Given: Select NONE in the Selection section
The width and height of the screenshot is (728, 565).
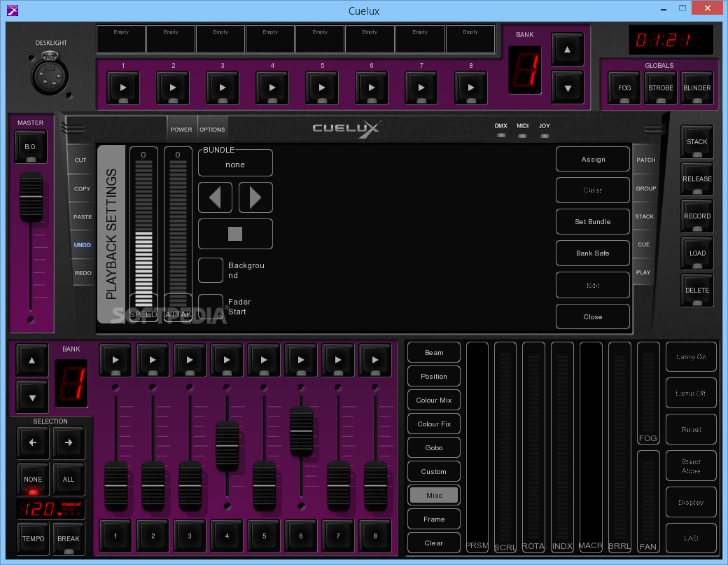Looking at the screenshot, I should click(32, 479).
